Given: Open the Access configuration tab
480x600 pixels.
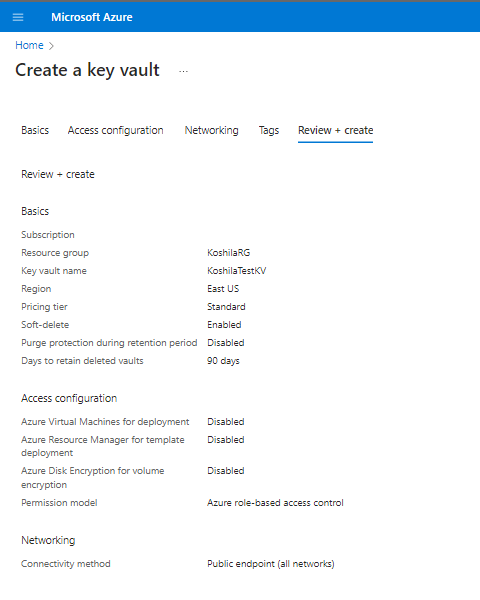Looking at the screenshot, I should (116, 130).
